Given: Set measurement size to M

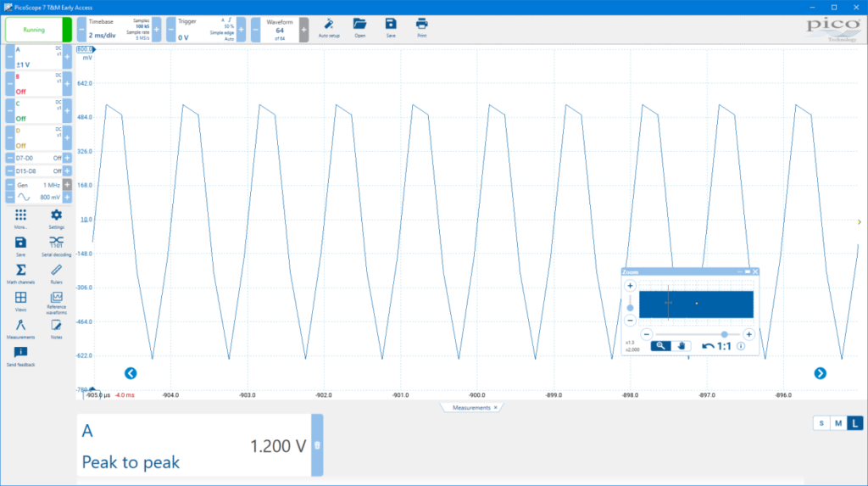Looking at the screenshot, I should pyautogui.click(x=838, y=423).
